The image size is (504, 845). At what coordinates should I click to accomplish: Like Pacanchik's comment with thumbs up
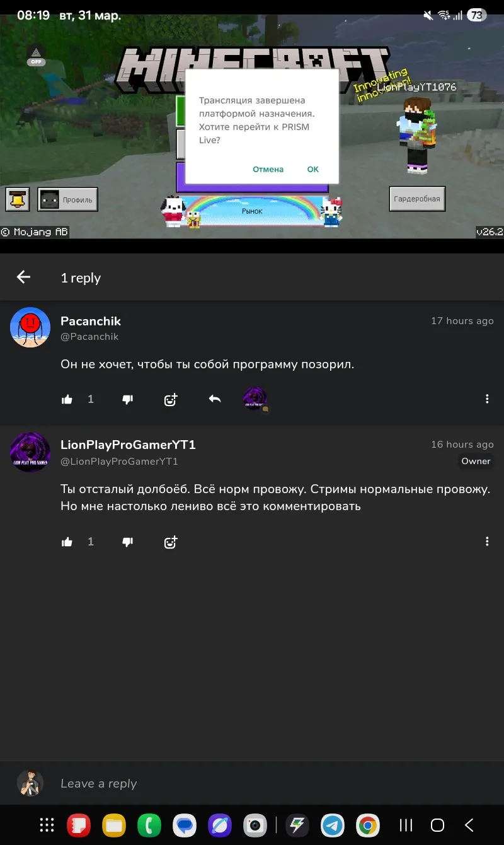[67, 399]
